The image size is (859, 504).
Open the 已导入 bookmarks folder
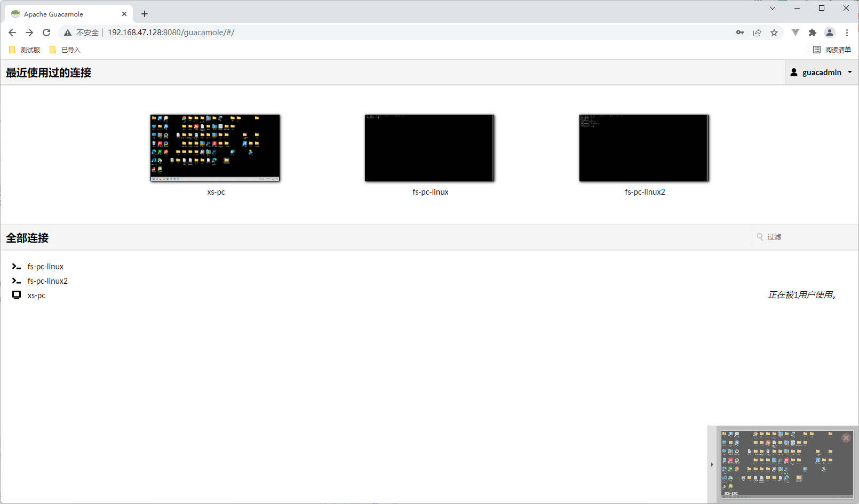(x=65, y=50)
